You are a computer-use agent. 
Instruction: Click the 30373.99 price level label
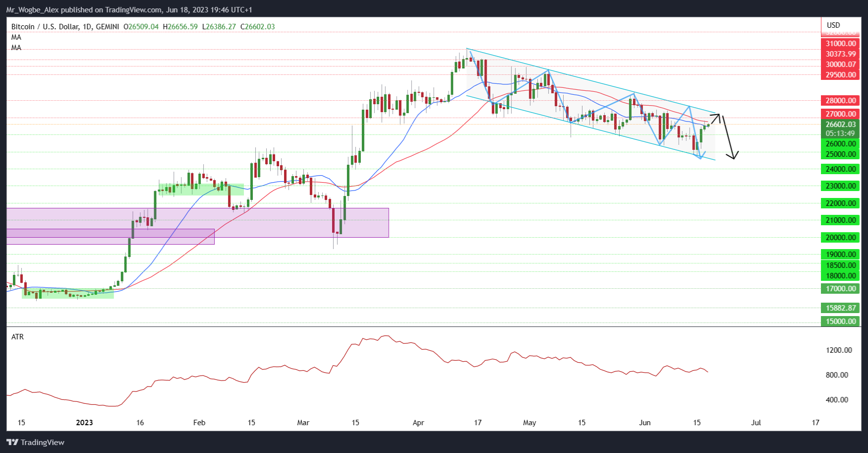(x=840, y=54)
